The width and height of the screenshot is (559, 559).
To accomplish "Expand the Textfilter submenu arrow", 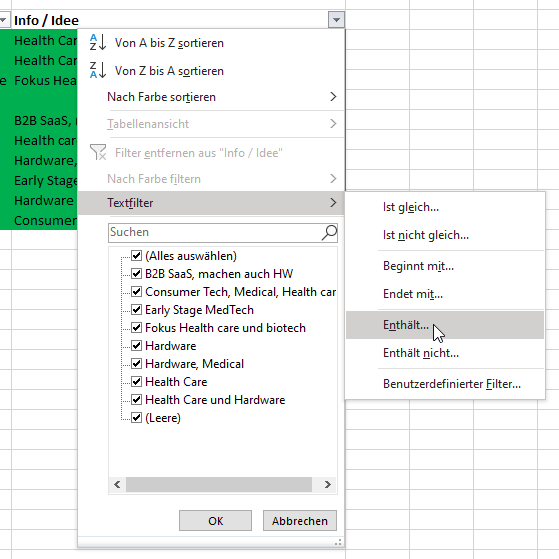I will click(x=333, y=202).
